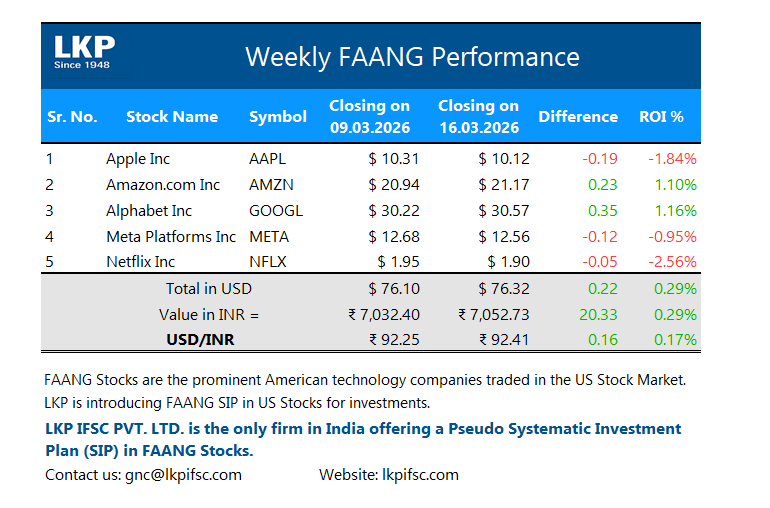
Task: Click Netflix's -2.56% ROI value
Action: tap(672, 262)
